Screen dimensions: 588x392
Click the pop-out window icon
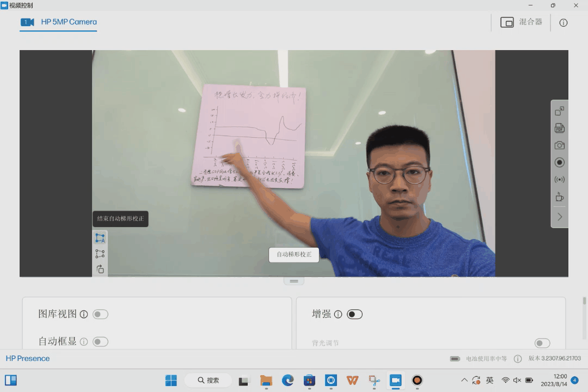click(x=559, y=111)
